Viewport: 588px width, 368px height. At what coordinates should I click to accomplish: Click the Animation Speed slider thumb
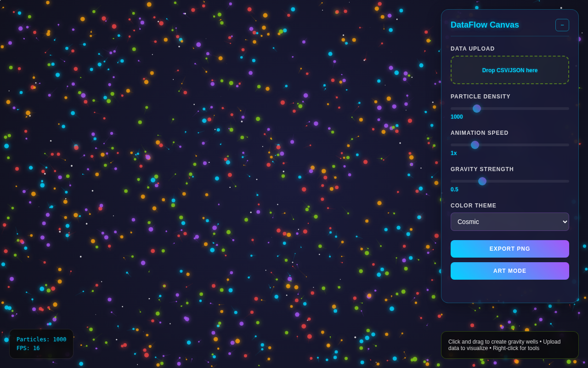[475, 144]
